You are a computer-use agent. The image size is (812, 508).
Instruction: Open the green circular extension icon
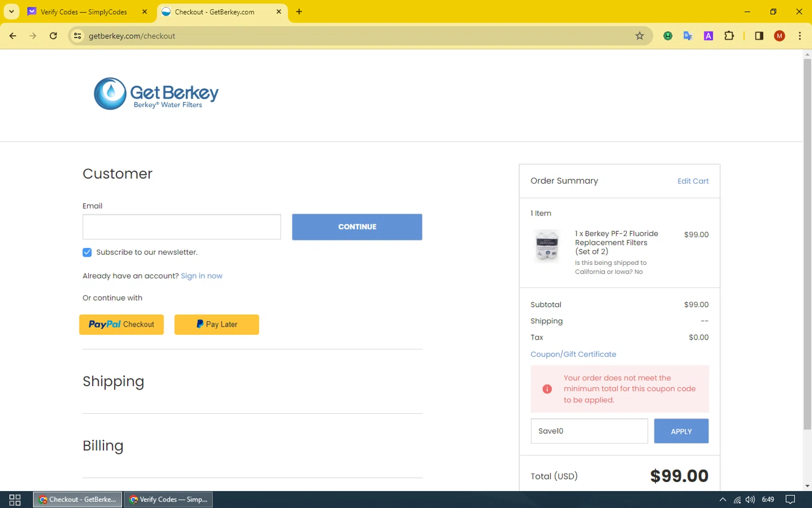coord(668,36)
